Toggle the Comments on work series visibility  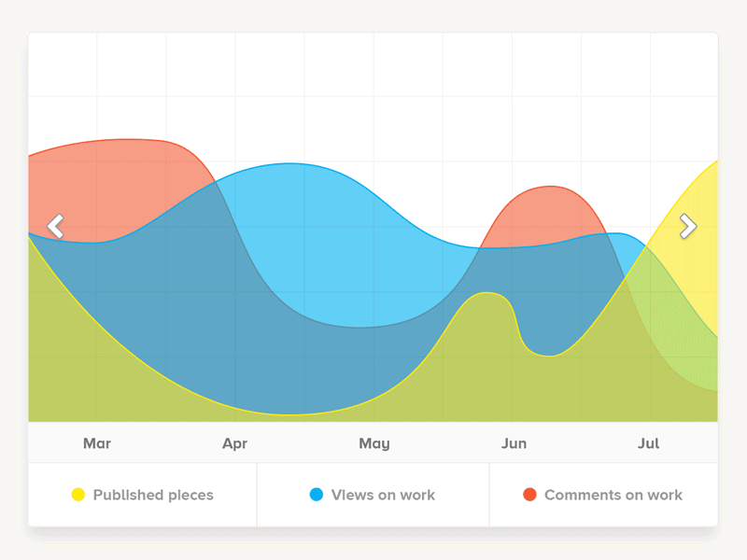click(601, 495)
